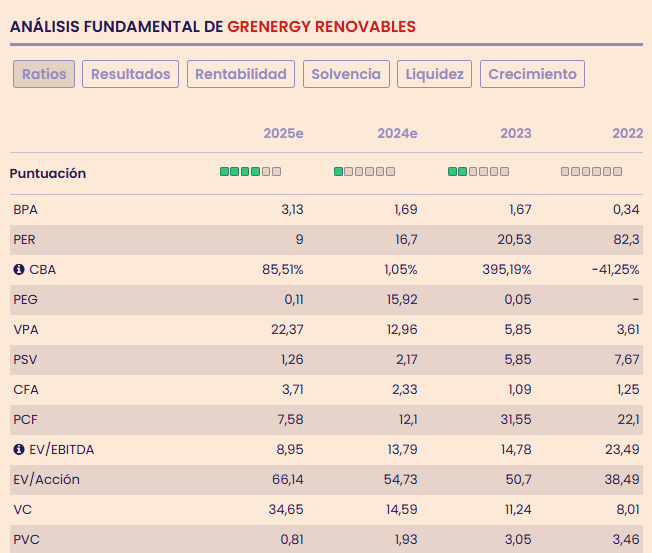Click the PSV row label
This screenshot has width=652, height=553.
tap(25, 360)
